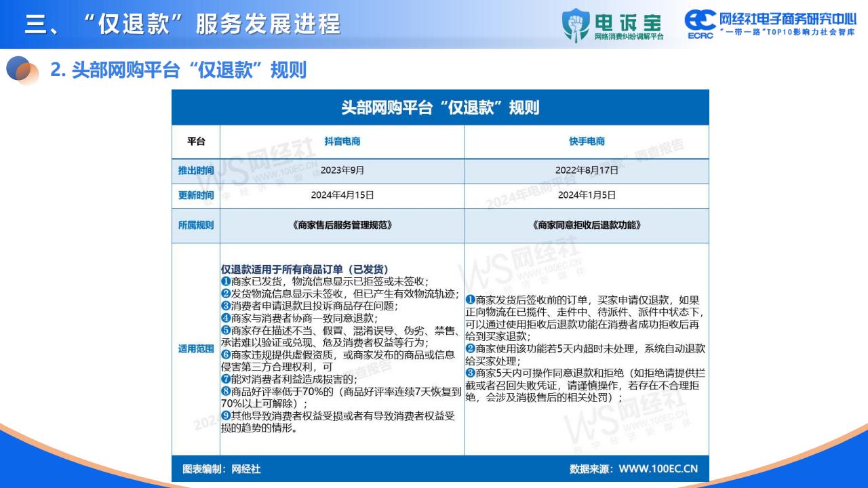
Task: Click the table header 头部网购平台"仅退款"规则
Action: tap(440, 108)
